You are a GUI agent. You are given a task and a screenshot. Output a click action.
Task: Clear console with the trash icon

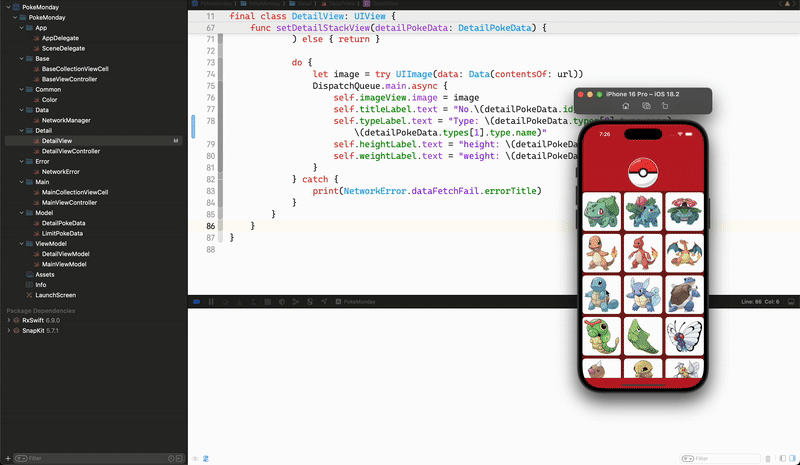pos(768,458)
